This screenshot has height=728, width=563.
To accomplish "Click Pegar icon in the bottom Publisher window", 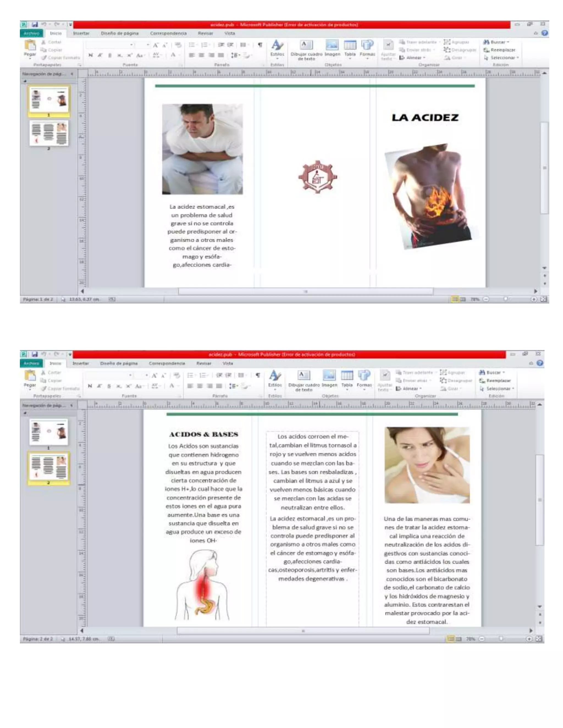I will [30, 376].
